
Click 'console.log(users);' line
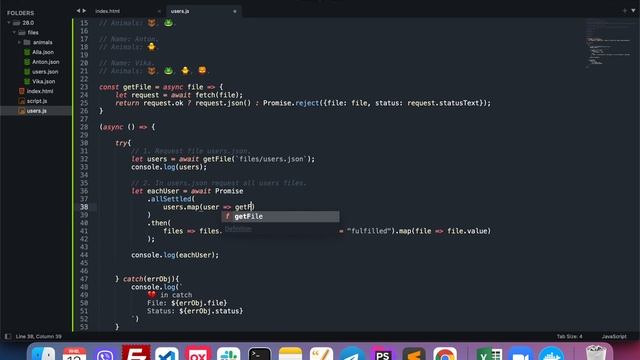pos(169,167)
